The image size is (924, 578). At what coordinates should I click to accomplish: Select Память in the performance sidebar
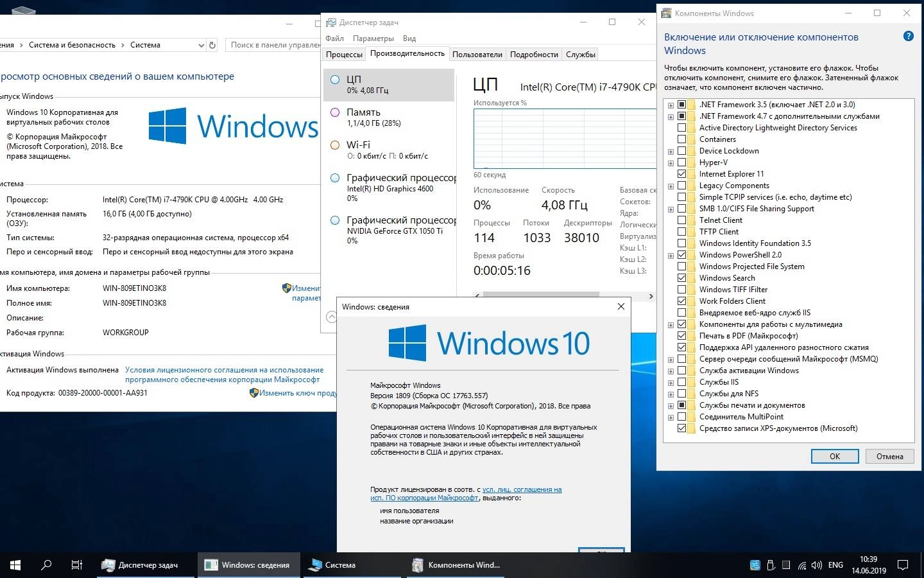click(389, 118)
